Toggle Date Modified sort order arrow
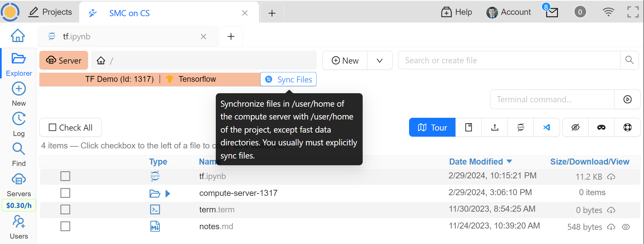Image resolution: width=644 pixels, height=244 pixels. (x=509, y=162)
